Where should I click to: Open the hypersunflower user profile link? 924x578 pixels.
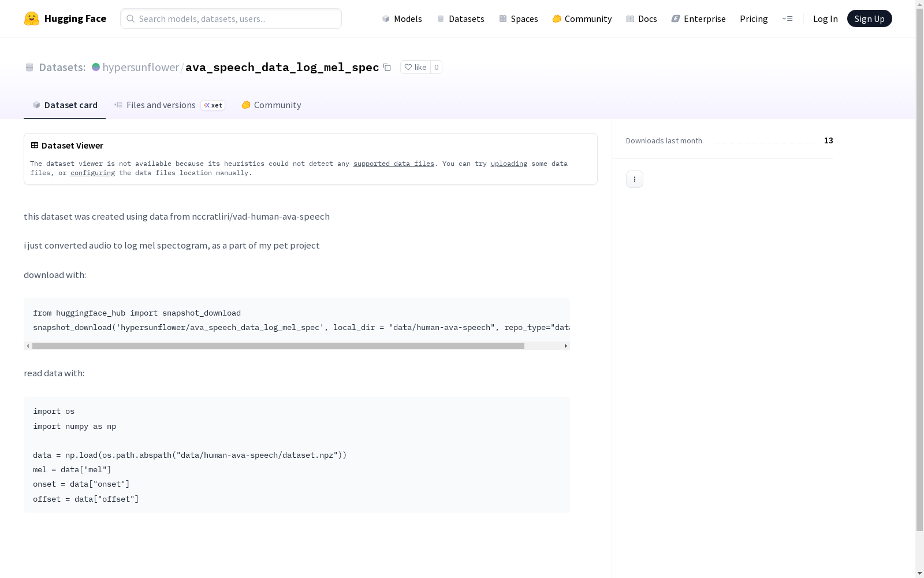point(141,67)
